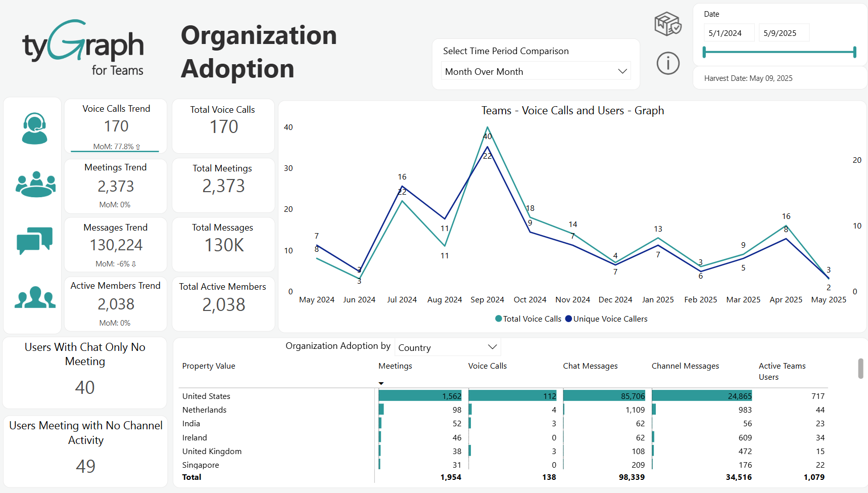
Task: Toggle the Meetings sort arrow in the table
Action: 381,383
